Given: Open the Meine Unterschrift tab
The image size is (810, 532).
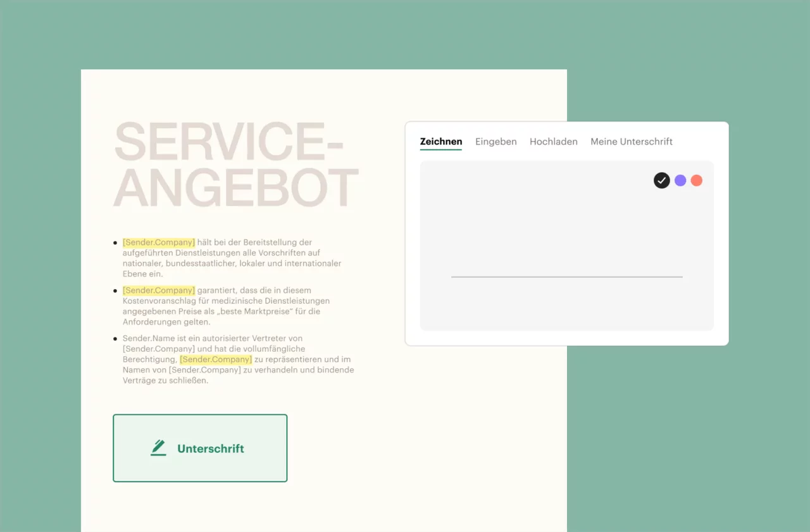Looking at the screenshot, I should pos(632,142).
